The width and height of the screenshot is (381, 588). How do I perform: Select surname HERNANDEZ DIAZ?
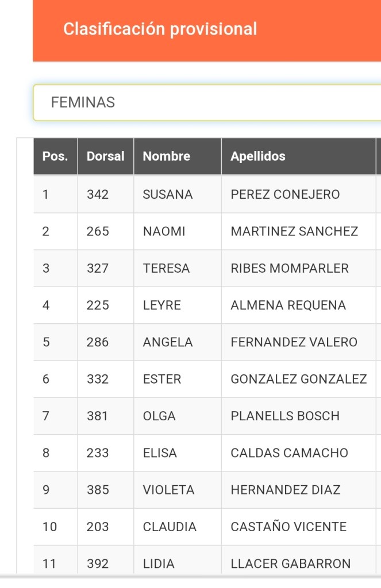[286, 490]
